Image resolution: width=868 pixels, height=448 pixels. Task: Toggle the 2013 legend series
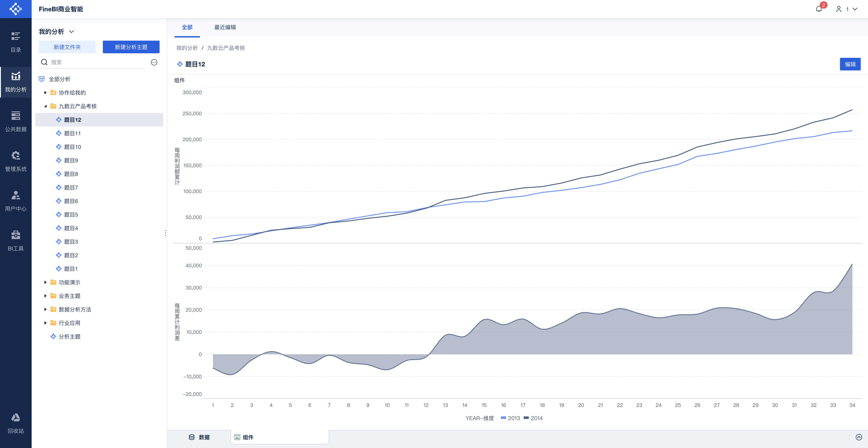pos(510,418)
